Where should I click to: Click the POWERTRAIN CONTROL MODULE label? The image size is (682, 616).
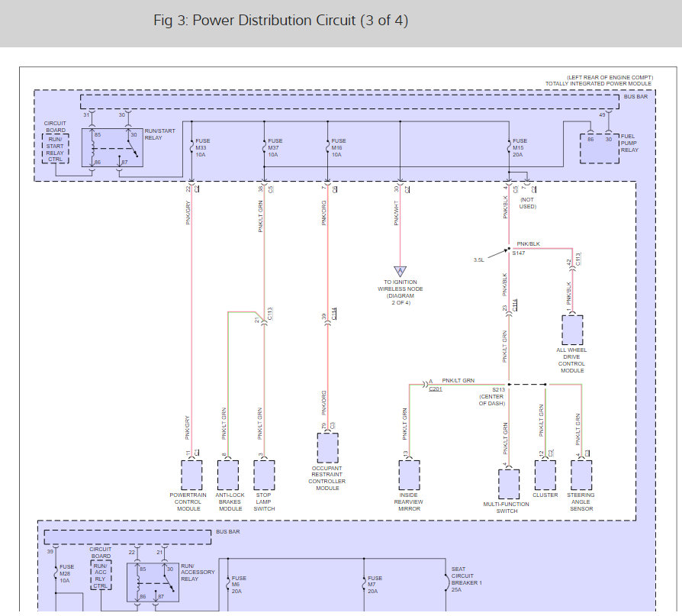(188, 502)
